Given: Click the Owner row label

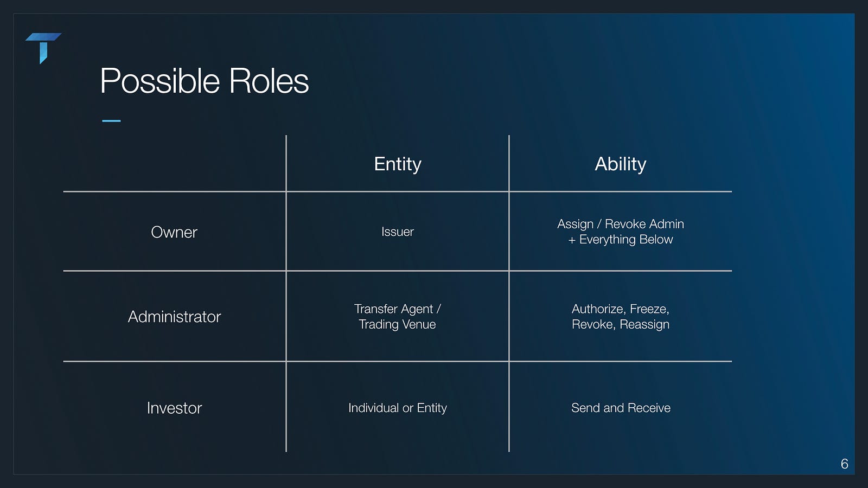Looking at the screenshot, I should [174, 232].
